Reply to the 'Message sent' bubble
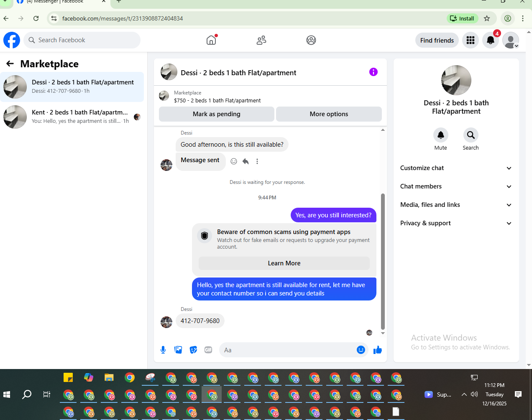Screen dimensions: 532x420 246,161
